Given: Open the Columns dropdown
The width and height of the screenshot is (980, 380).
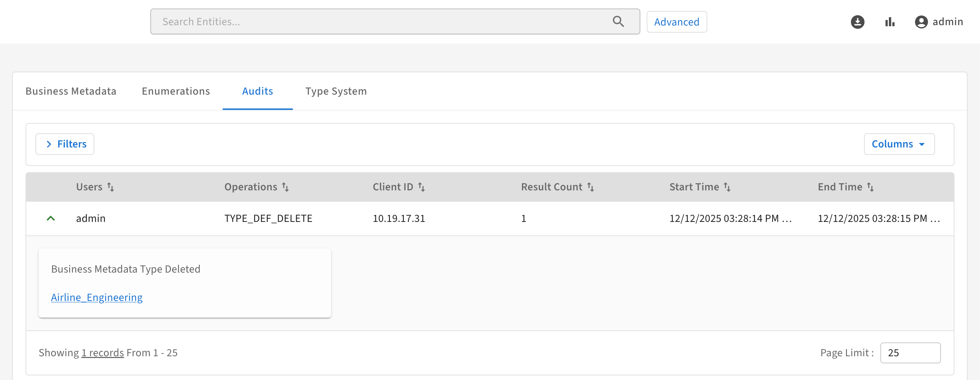Looking at the screenshot, I should click(x=898, y=144).
